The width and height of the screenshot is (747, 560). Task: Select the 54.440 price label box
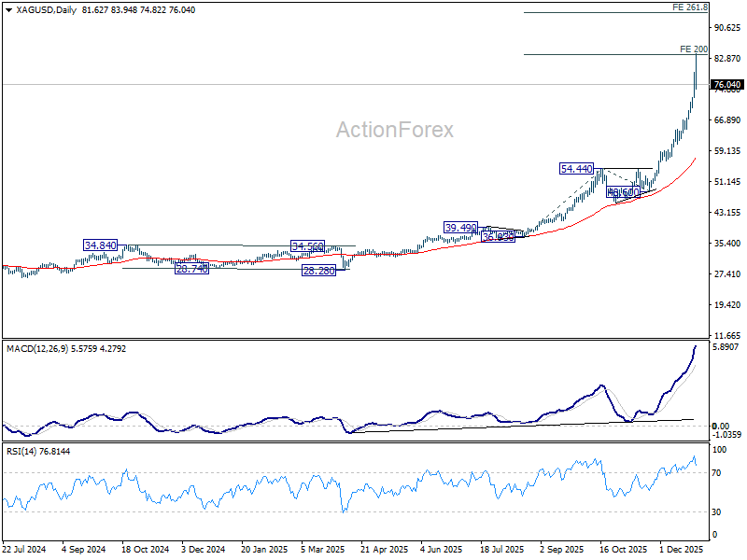(x=577, y=169)
